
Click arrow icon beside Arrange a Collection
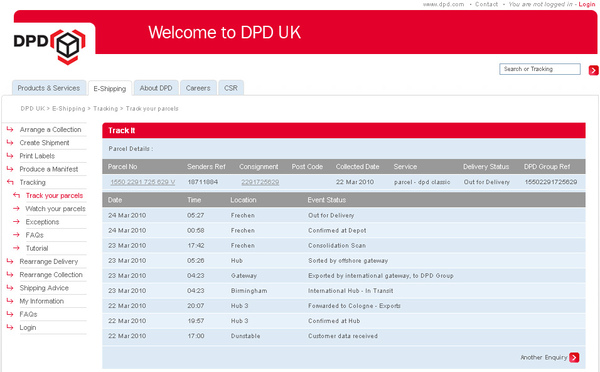(x=10, y=129)
